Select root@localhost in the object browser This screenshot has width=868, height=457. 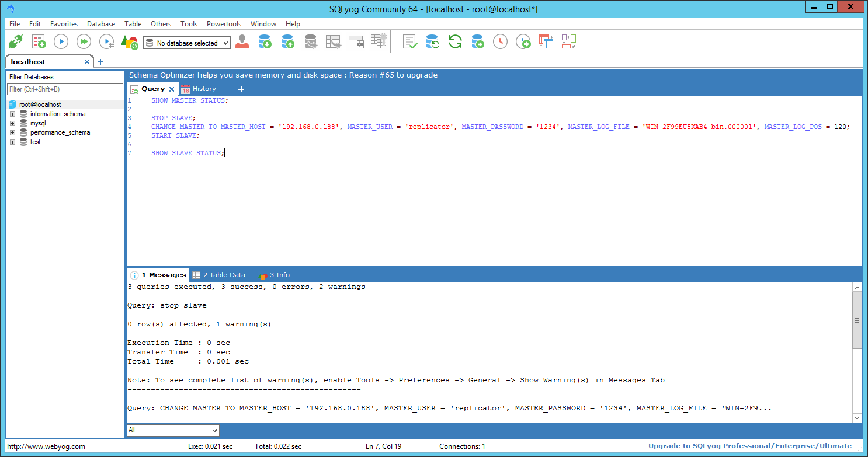tap(40, 104)
